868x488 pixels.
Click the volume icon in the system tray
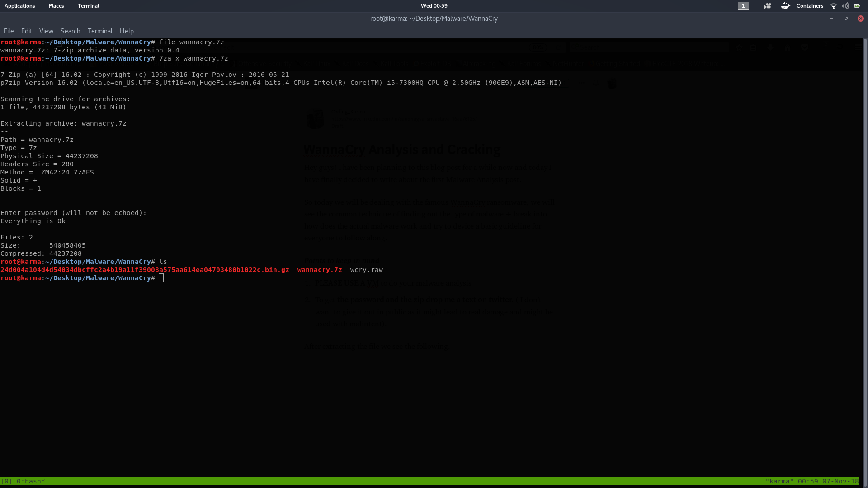tap(845, 6)
